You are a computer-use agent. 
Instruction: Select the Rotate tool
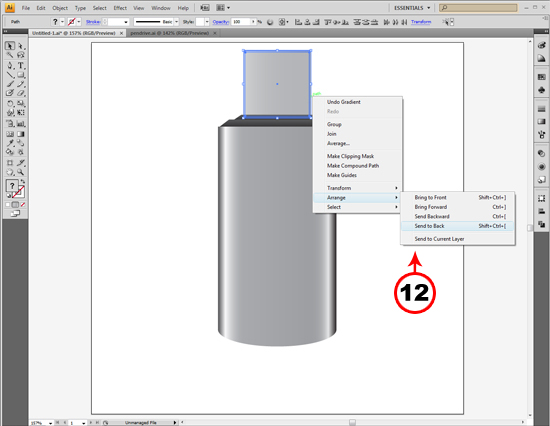click(10, 104)
